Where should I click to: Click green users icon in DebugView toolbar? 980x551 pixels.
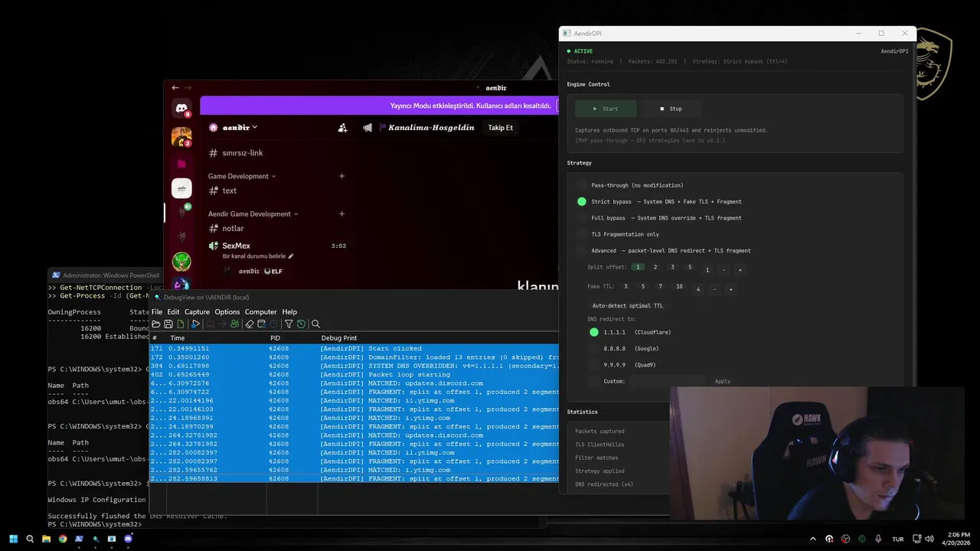[x=234, y=324]
